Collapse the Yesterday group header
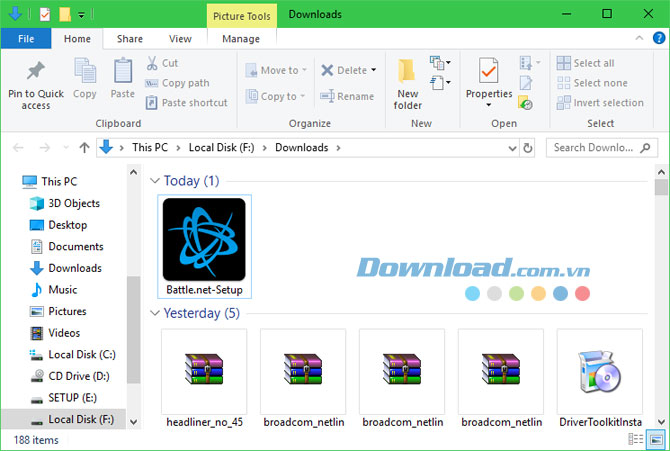The height and width of the screenshot is (451, 670). coord(155,313)
